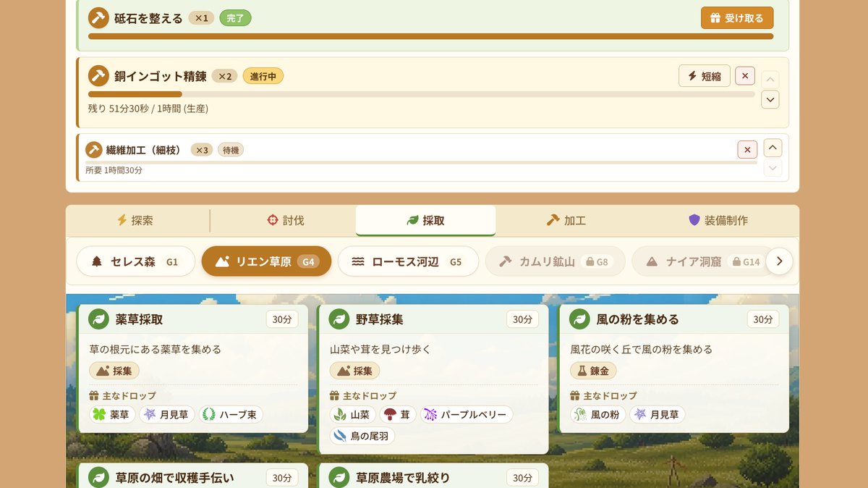Select the セレス森 G1 area
Viewport: 868px width, 488px height.
point(136,261)
